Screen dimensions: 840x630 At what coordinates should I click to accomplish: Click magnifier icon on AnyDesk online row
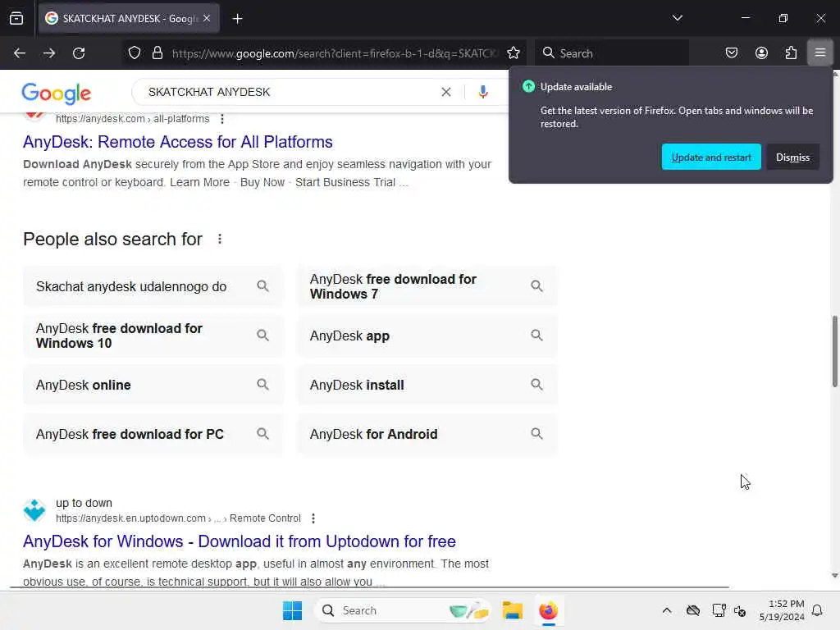point(262,385)
